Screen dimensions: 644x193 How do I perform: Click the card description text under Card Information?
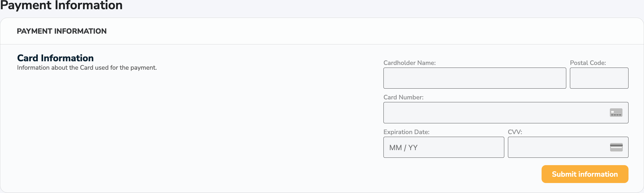[x=87, y=68]
